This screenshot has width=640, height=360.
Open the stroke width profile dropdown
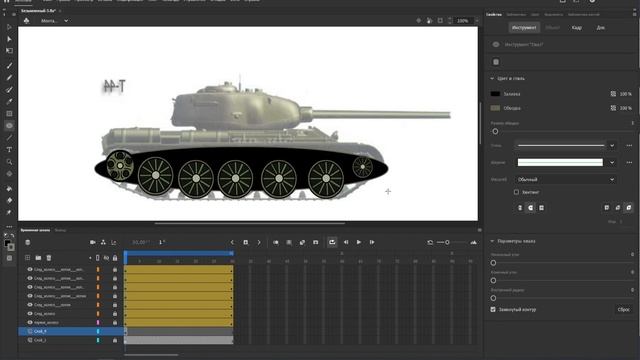pos(612,162)
